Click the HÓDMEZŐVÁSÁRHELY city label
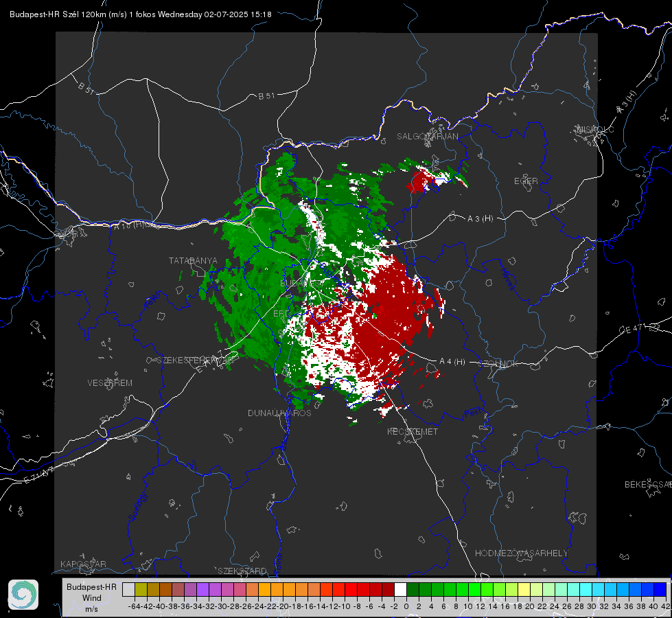Image resolution: width=672 pixels, height=618 pixels. coord(521,553)
